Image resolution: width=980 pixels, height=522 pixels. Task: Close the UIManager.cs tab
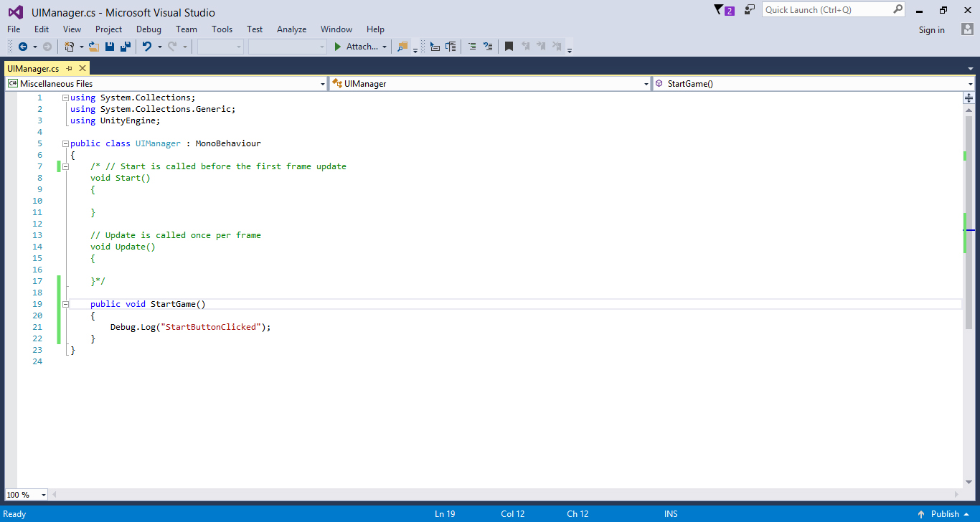tap(83, 68)
